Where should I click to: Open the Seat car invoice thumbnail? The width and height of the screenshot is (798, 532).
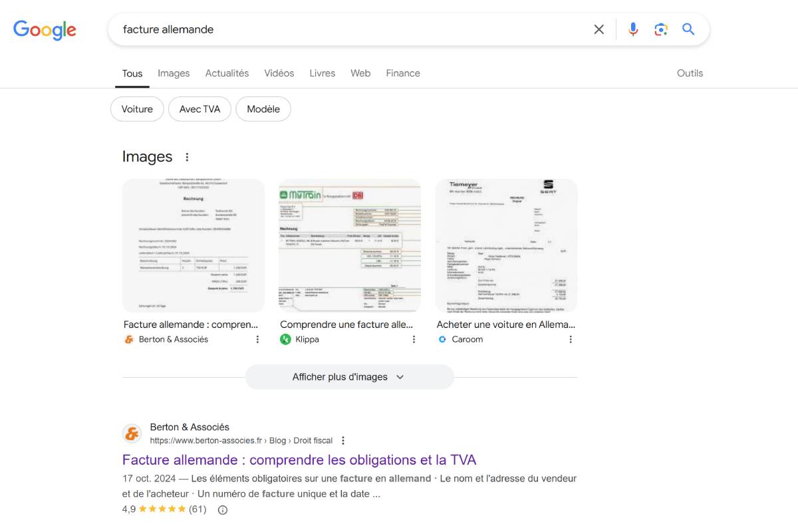(506, 245)
